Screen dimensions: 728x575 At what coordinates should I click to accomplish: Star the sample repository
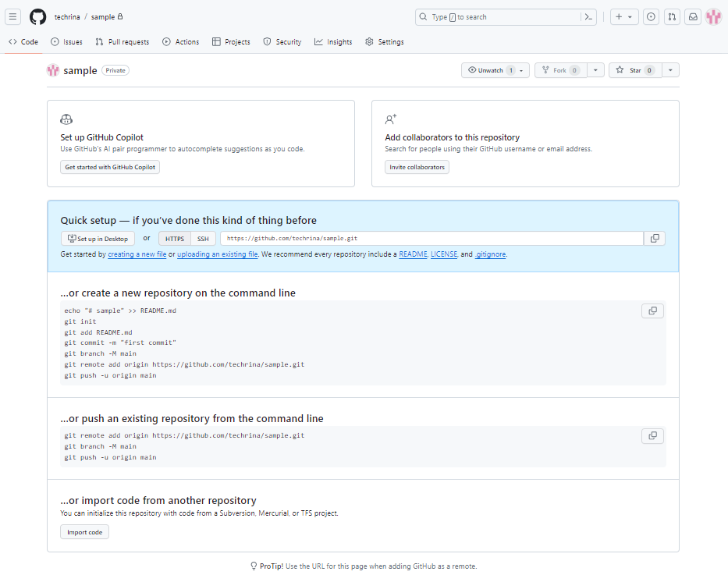coord(635,70)
